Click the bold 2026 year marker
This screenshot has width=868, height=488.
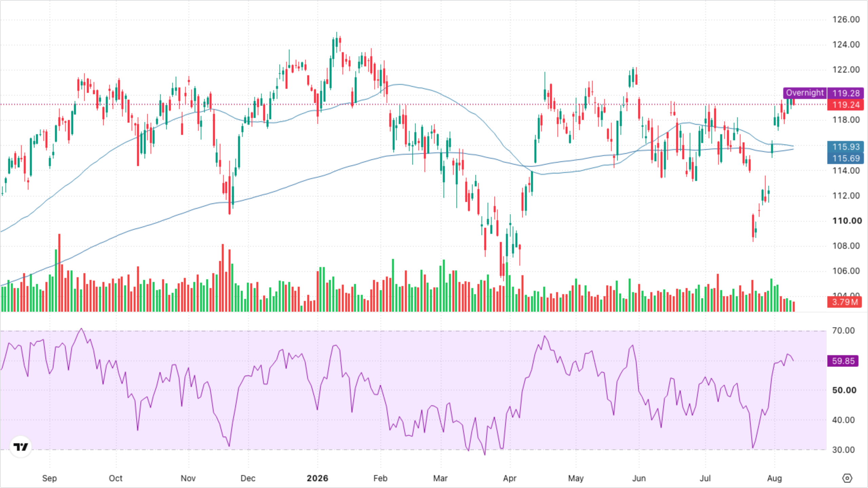[317, 478]
